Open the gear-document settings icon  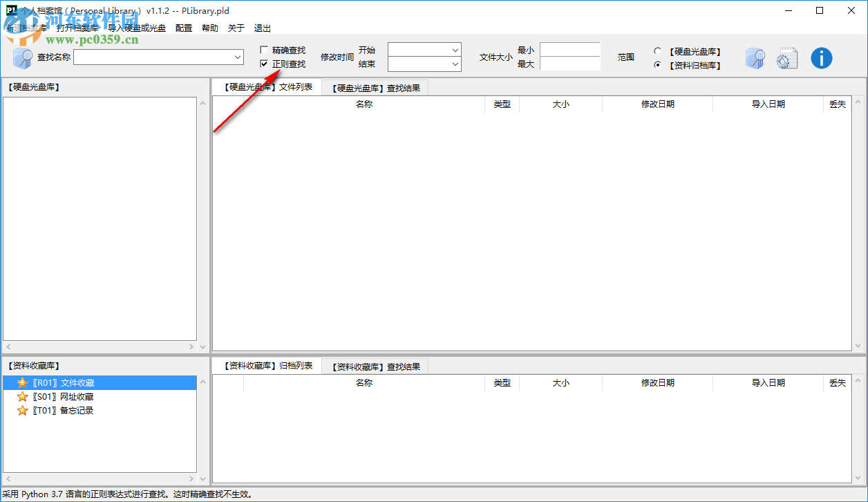[786, 58]
